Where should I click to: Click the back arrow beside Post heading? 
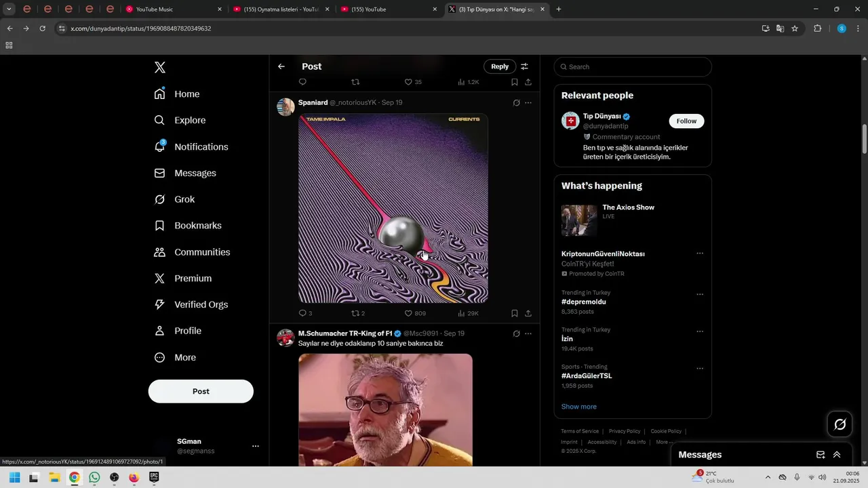[281, 66]
